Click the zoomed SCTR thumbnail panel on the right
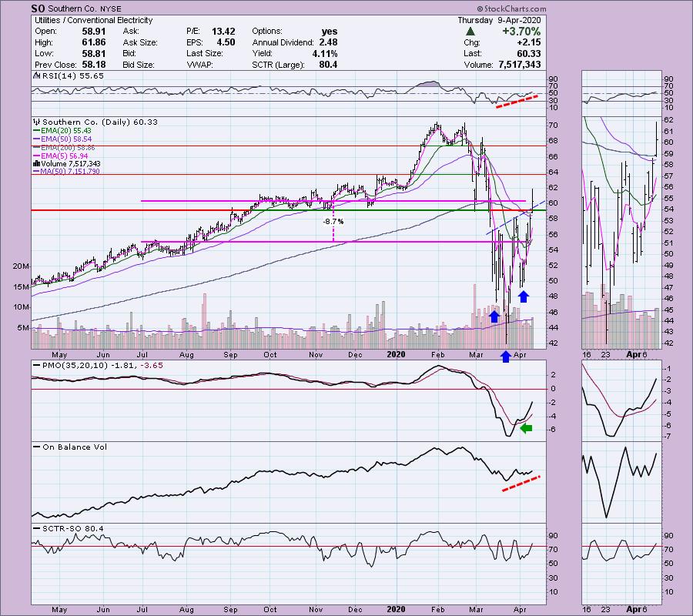The image size is (693, 616). pyautogui.click(x=621, y=564)
